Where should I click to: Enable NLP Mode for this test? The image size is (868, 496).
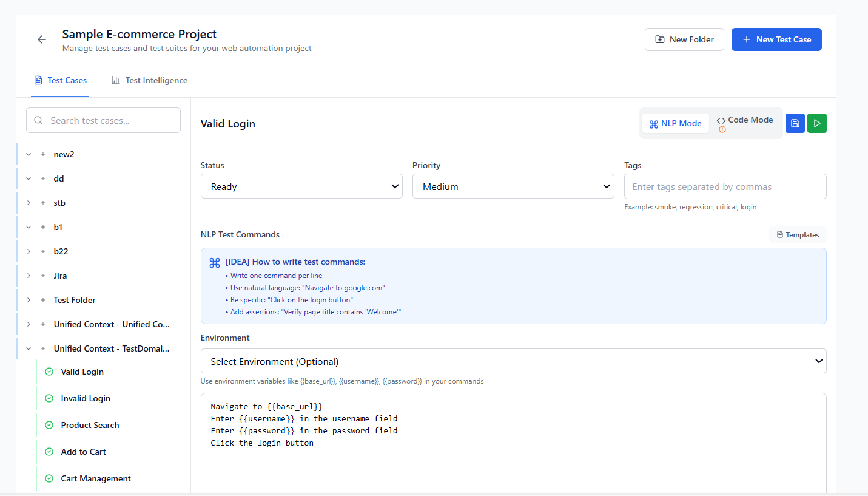click(675, 123)
